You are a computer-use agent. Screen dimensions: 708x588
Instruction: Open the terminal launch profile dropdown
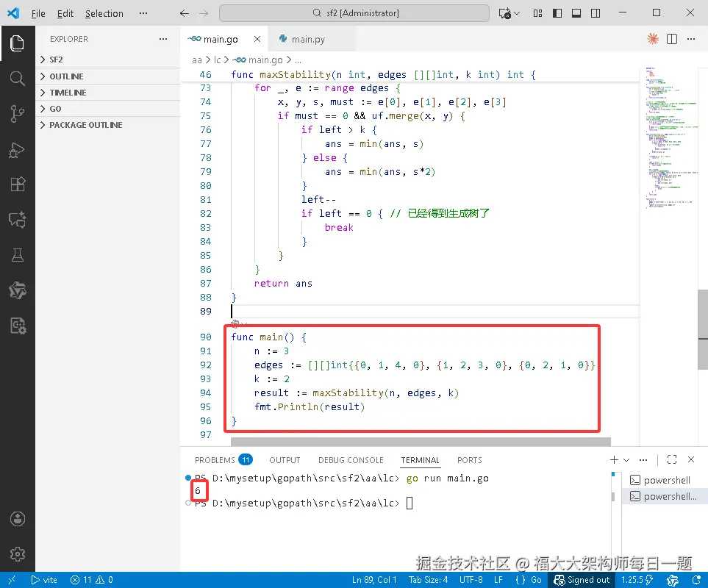click(626, 460)
